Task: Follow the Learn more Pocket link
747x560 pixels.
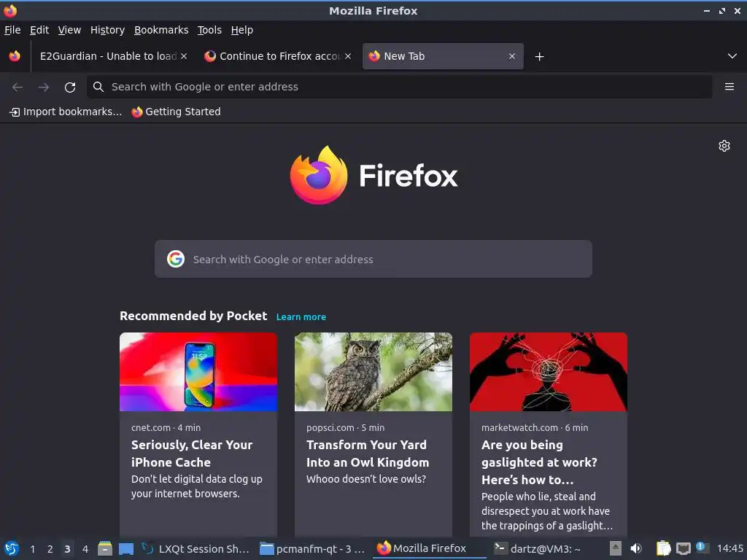Action: tap(301, 316)
